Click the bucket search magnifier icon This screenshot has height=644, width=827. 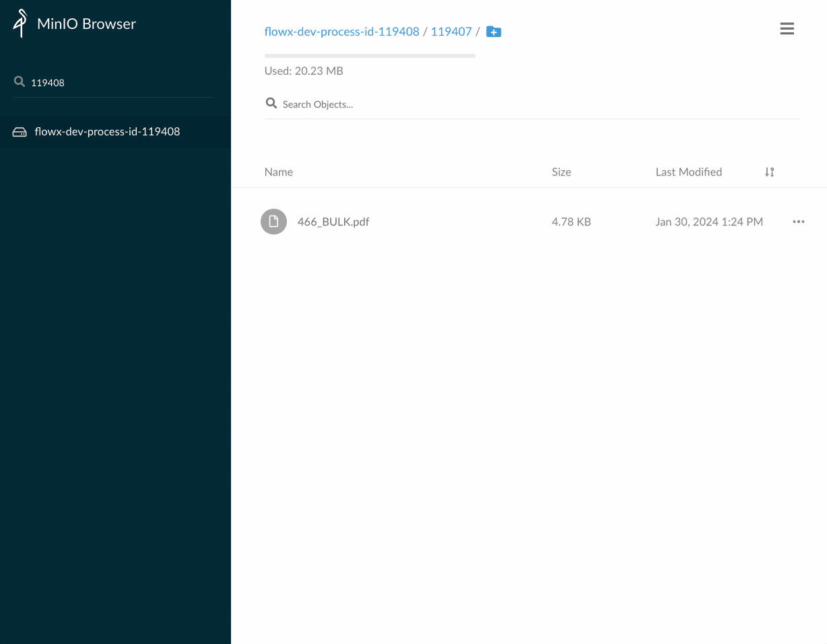[x=19, y=82]
